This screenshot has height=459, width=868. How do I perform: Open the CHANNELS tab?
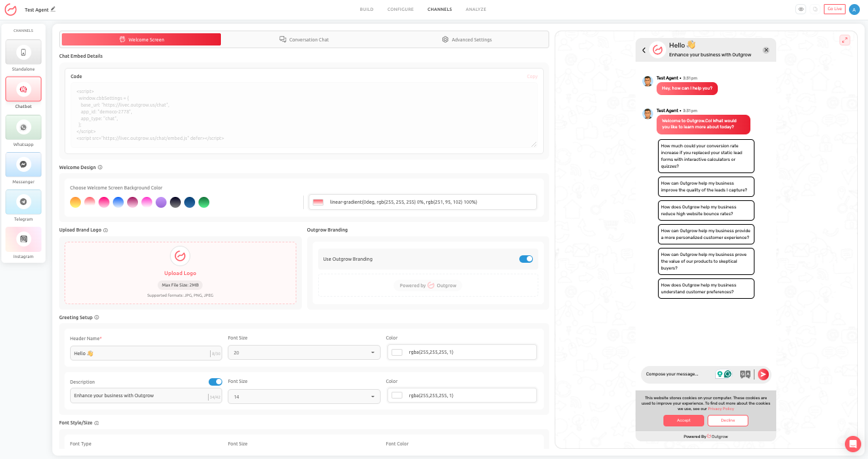440,10
